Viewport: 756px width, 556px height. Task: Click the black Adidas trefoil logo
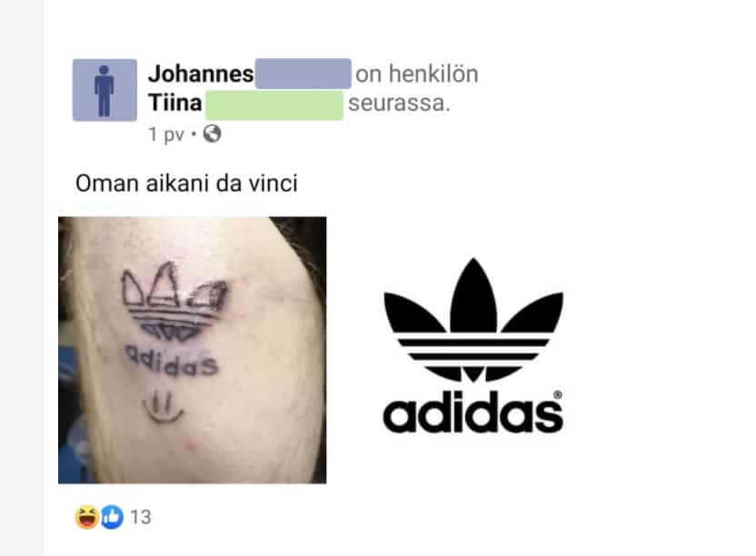click(x=473, y=320)
